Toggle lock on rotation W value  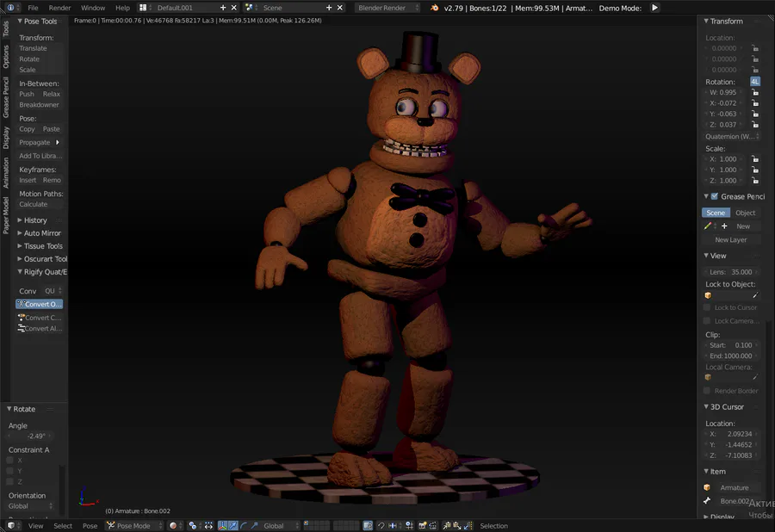[755, 92]
